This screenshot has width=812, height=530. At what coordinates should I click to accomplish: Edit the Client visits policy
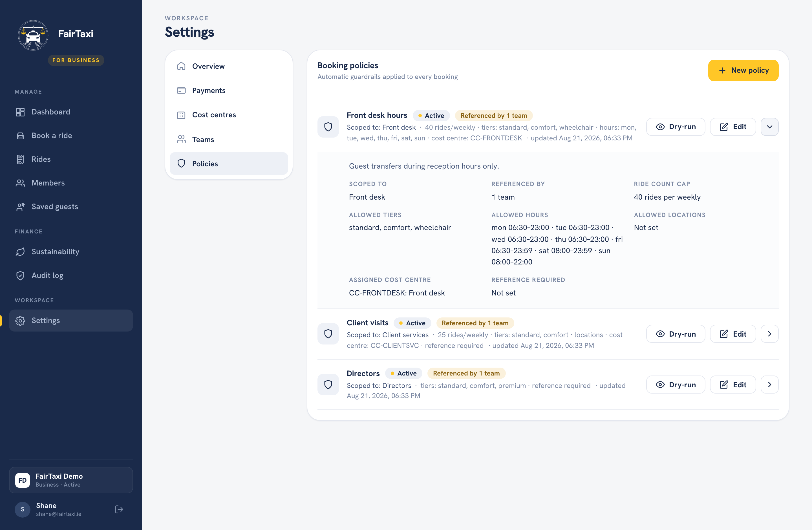click(x=733, y=334)
